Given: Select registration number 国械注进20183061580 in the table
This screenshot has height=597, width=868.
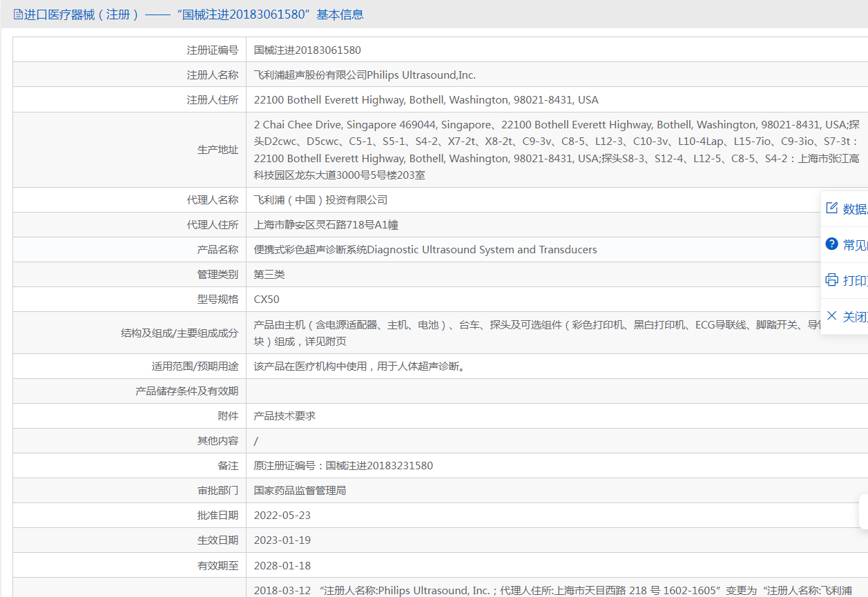Looking at the screenshot, I should click(307, 50).
